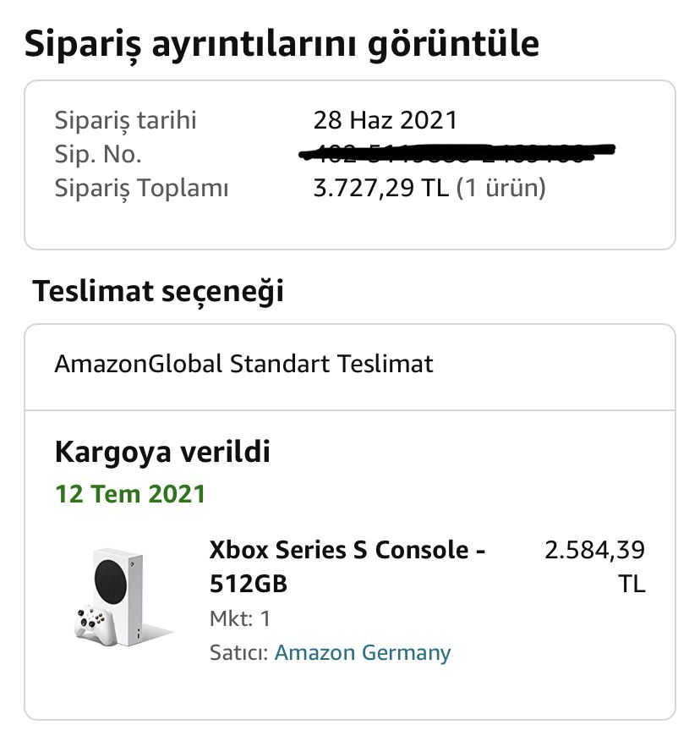Click the black vent circle on the console image
Viewport: 700px width, 736px height.
point(112,579)
